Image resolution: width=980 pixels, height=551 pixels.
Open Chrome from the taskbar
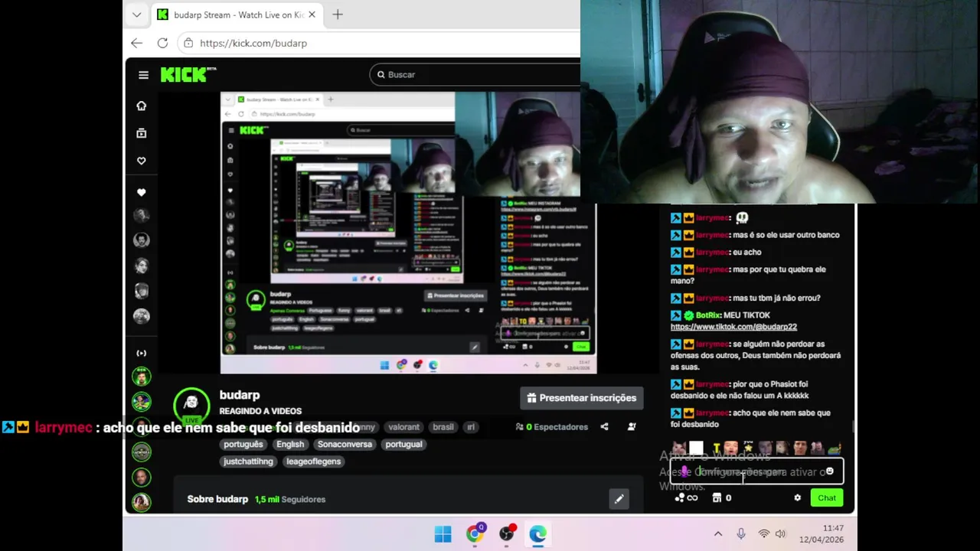coord(475,534)
